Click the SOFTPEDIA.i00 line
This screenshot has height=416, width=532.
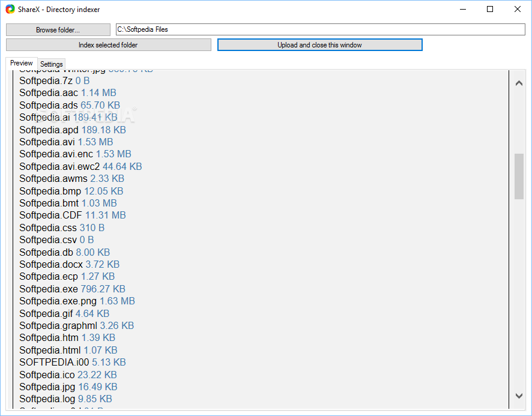(x=73, y=363)
